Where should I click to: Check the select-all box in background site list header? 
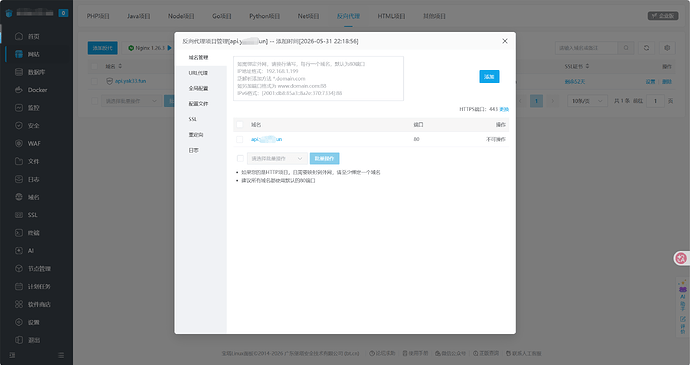point(94,66)
